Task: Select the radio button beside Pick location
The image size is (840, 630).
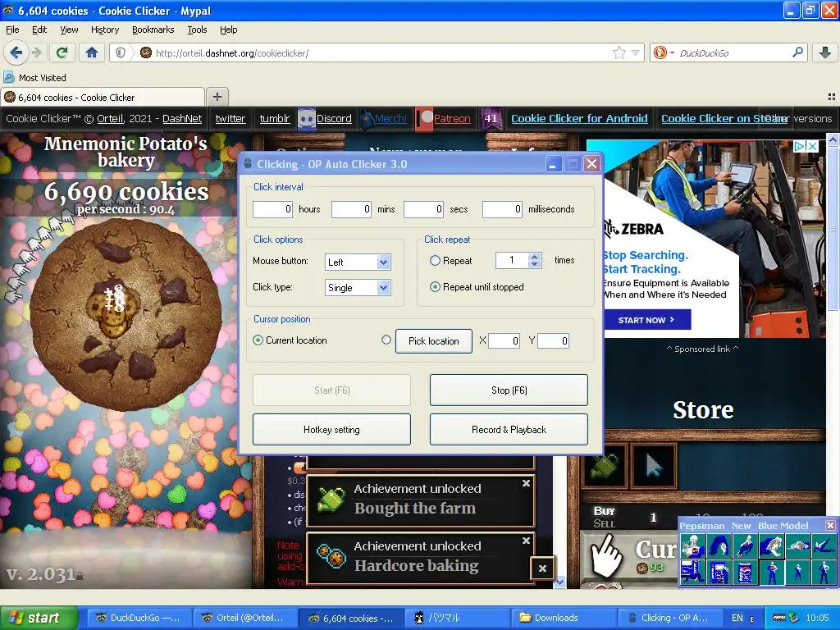Action: 386,340
